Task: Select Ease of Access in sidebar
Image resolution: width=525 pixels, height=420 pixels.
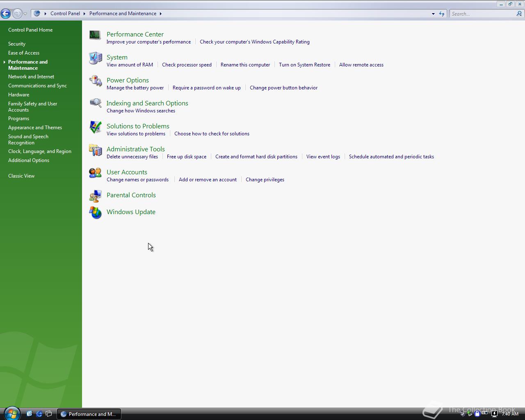Action: 24,53
